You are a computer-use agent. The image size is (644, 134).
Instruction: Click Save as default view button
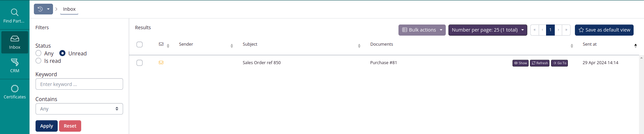(x=604, y=30)
